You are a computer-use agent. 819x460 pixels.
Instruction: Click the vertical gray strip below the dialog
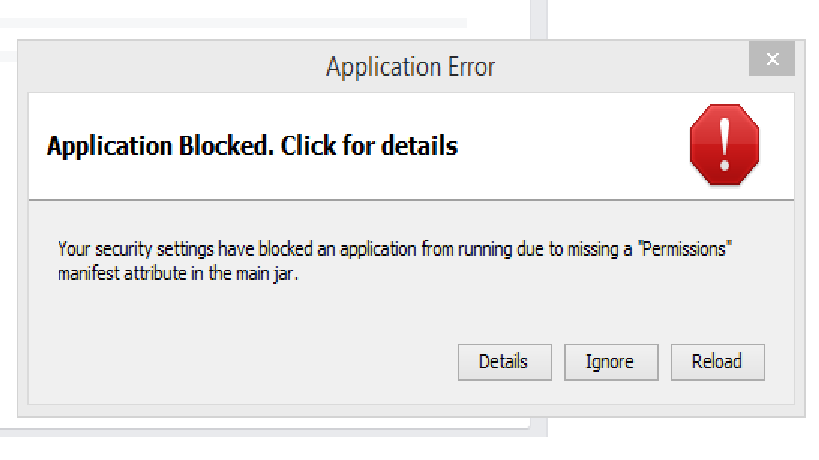click(x=538, y=427)
